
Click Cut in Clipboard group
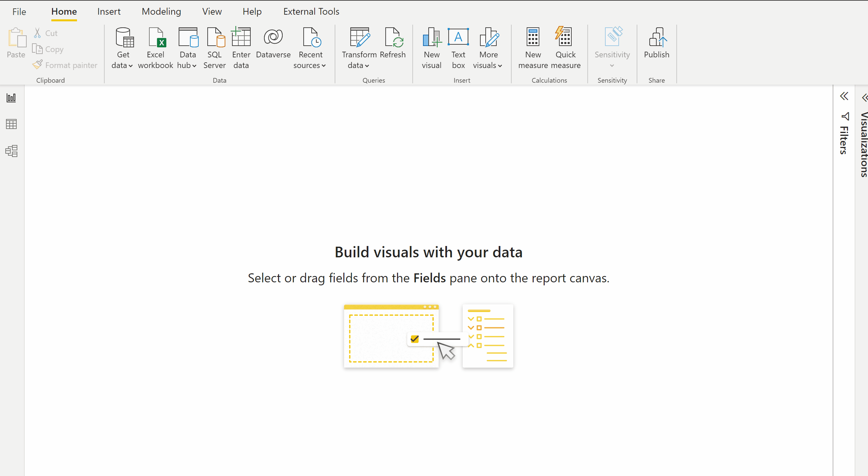coord(45,33)
